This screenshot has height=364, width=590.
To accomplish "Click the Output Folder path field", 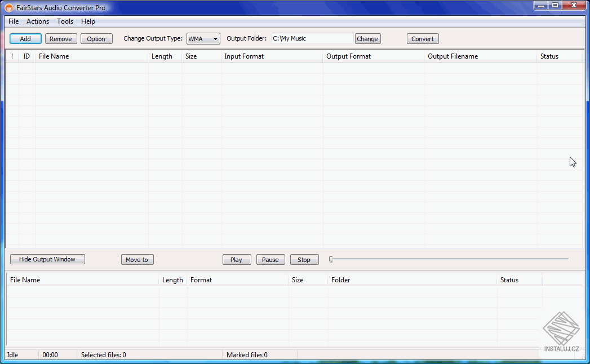I will (x=312, y=38).
